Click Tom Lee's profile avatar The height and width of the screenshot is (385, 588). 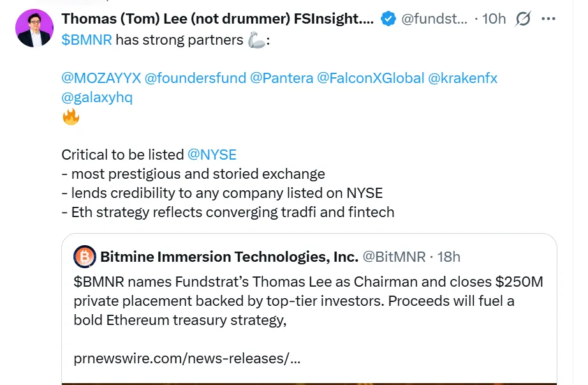(34, 28)
